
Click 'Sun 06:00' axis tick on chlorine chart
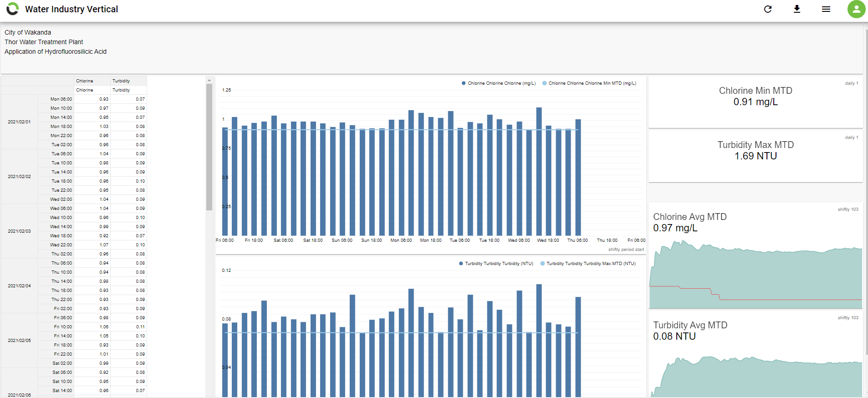click(342, 240)
